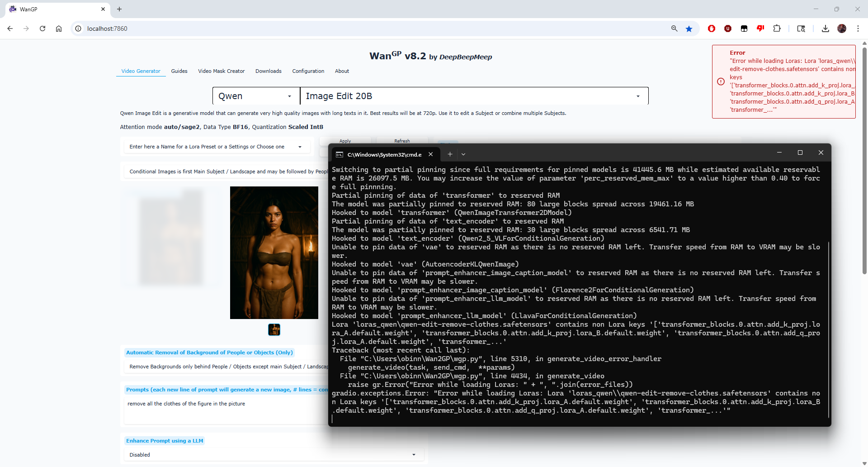Screen dimensions: 868x467
Task: Close the WanGP browser tab
Action: click(103, 9)
